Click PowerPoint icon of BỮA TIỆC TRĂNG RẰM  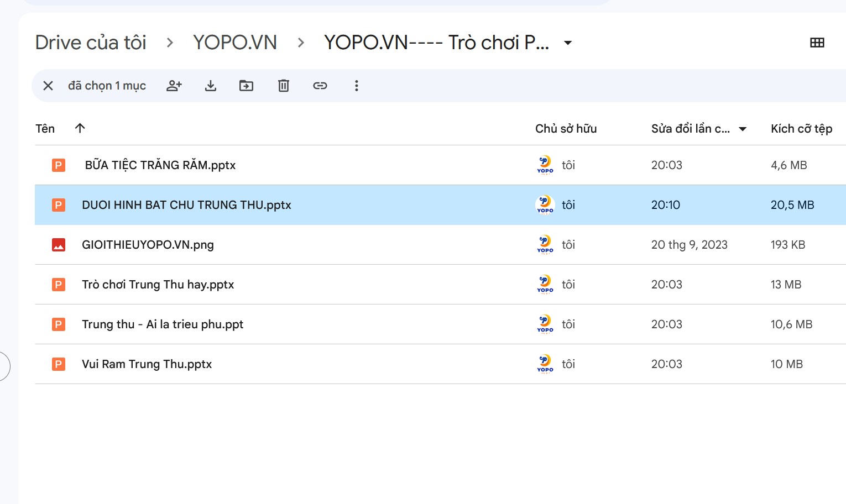click(x=59, y=165)
